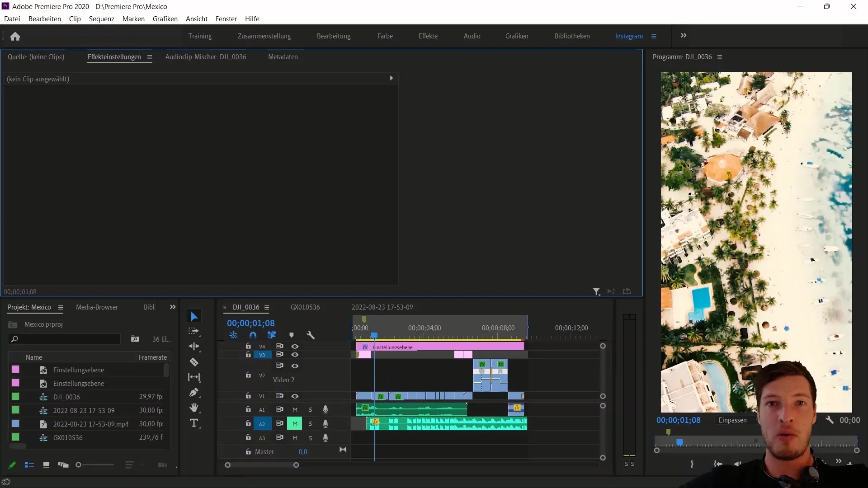Open the Media-Browser tab
The height and width of the screenshot is (488, 868).
(x=97, y=307)
